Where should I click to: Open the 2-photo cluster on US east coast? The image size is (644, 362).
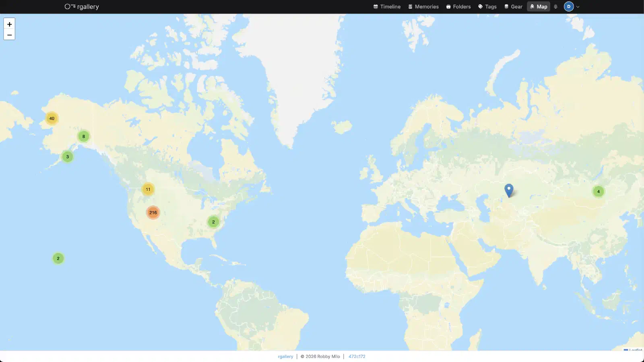coord(213,222)
